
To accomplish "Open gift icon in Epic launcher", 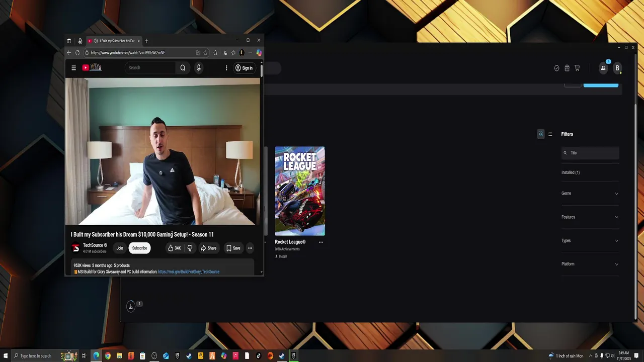I will (x=567, y=68).
